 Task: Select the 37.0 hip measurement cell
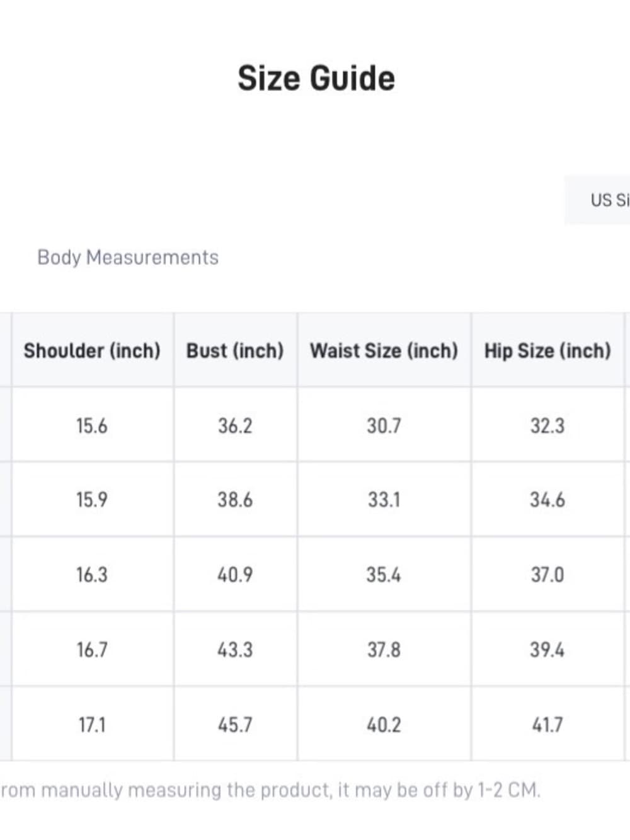(x=547, y=574)
